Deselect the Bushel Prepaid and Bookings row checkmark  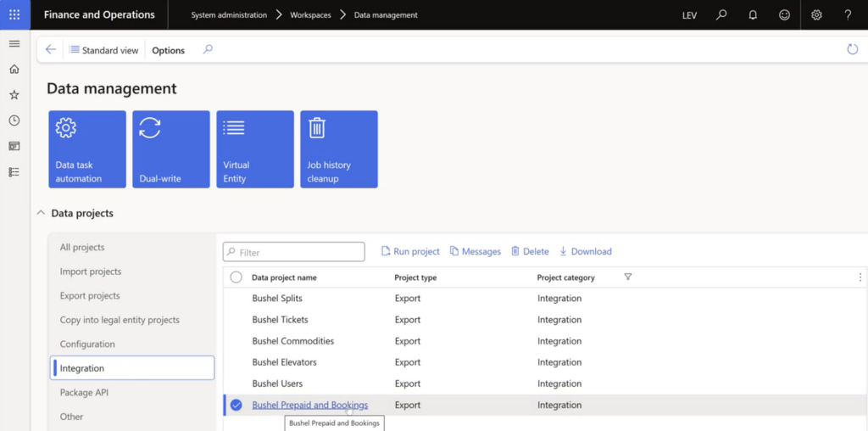tap(236, 405)
